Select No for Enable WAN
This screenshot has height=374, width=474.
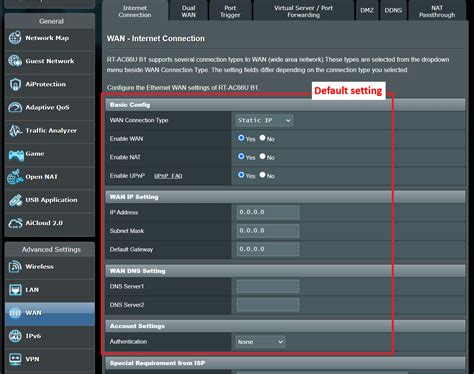[x=263, y=138]
